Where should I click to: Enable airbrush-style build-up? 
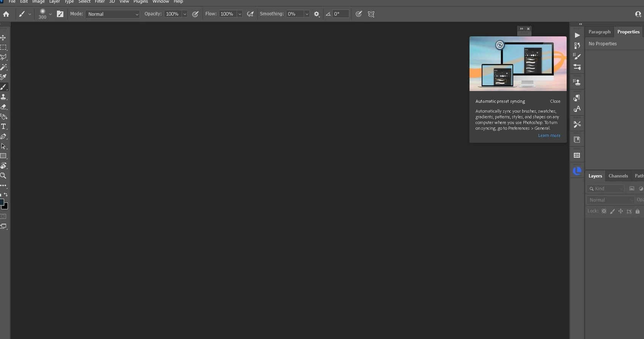[250, 14]
